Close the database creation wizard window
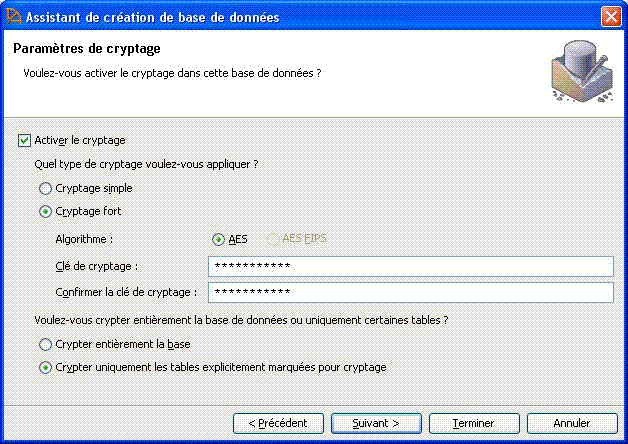628x444 pixels. 610,17
